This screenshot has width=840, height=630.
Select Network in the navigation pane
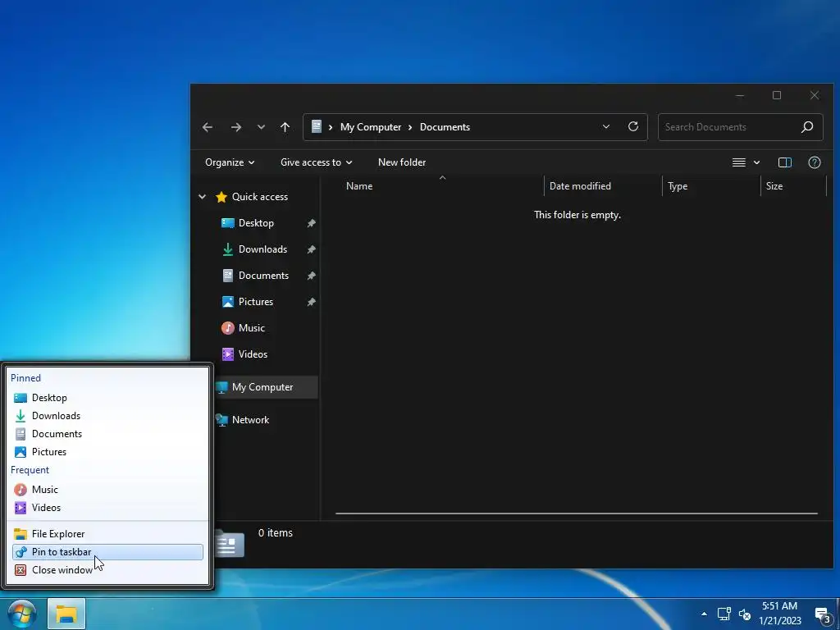250,419
